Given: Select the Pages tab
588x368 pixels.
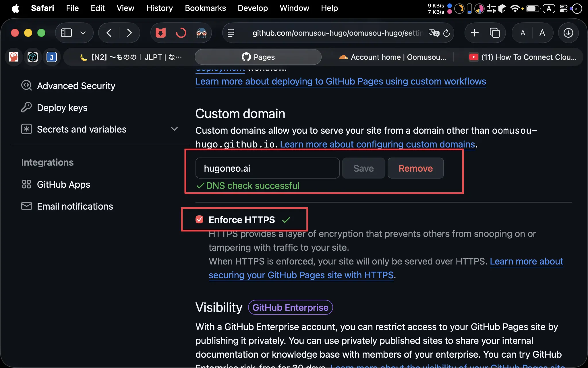Looking at the screenshot, I should coord(258,57).
